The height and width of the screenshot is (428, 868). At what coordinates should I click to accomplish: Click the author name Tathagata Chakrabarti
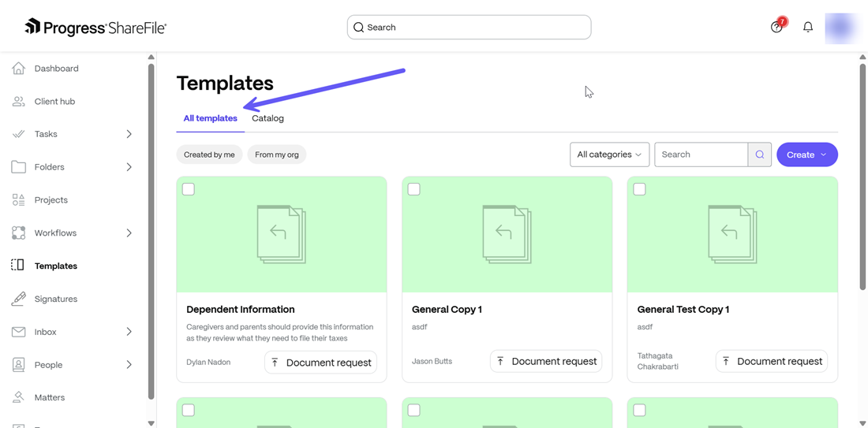[657, 361]
